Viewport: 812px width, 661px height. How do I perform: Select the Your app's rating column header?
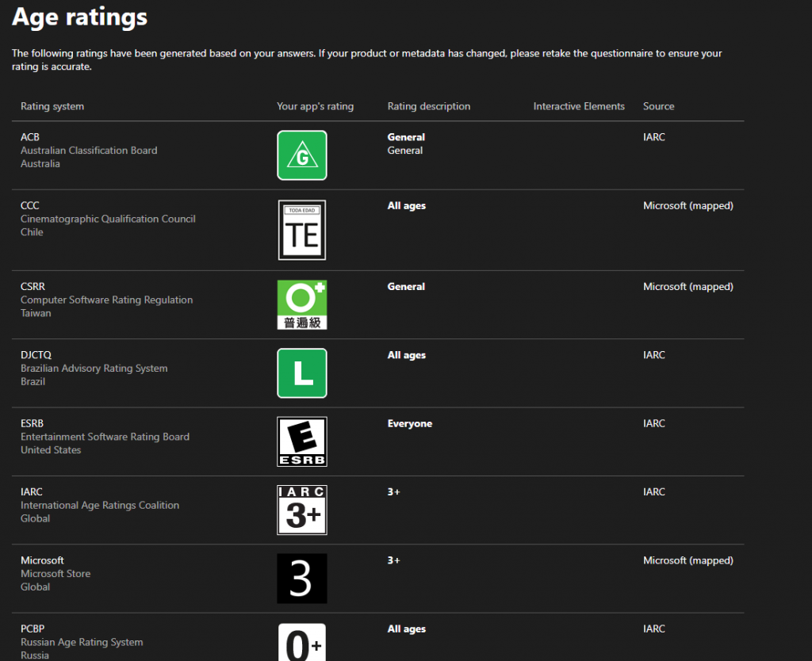[x=315, y=106]
